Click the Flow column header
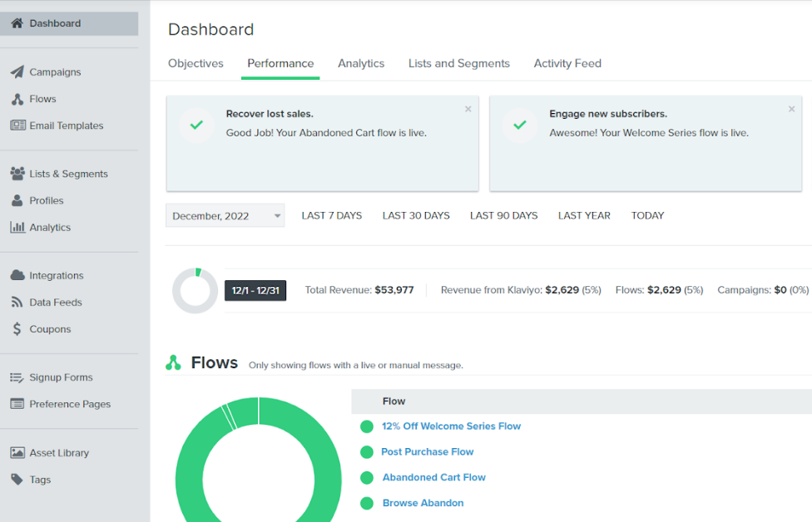 [394, 401]
